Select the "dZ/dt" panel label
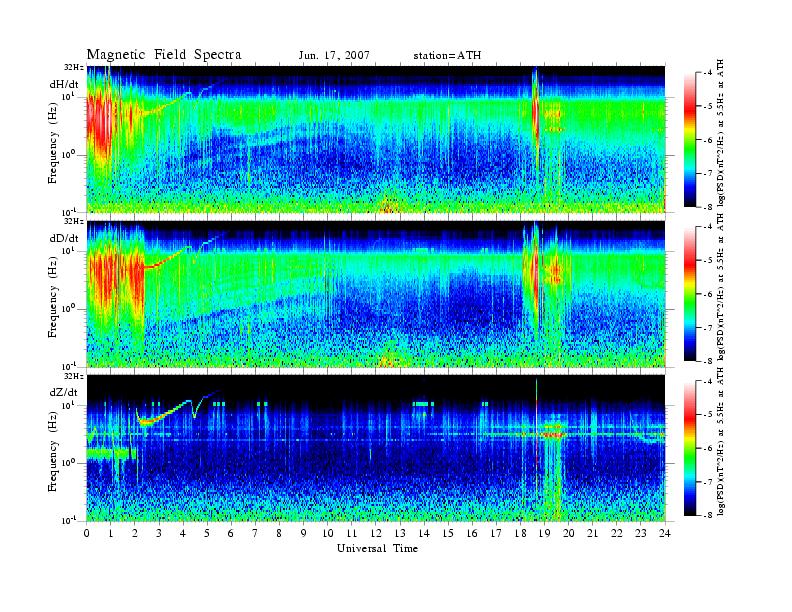 pos(64,392)
